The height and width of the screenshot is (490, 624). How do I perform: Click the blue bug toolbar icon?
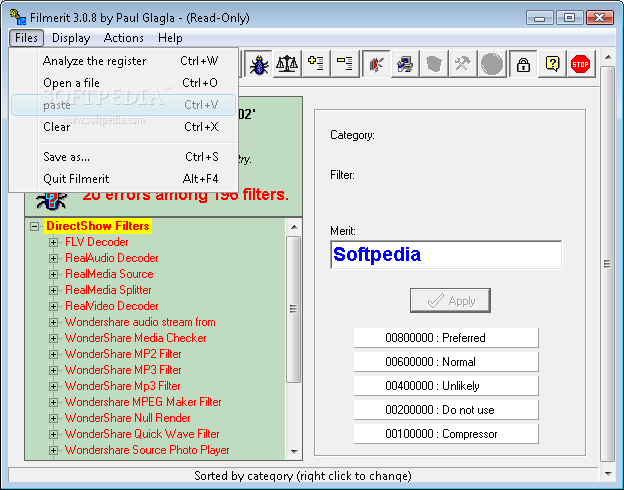coord(259,64)
